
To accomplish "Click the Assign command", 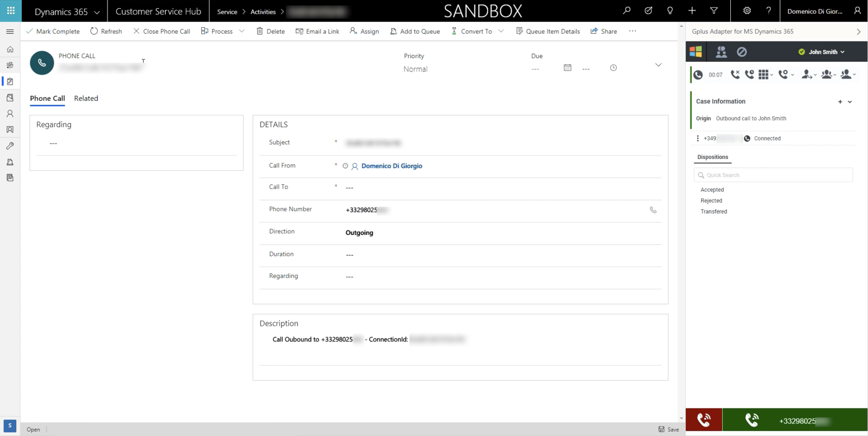I will click(365, 31).
